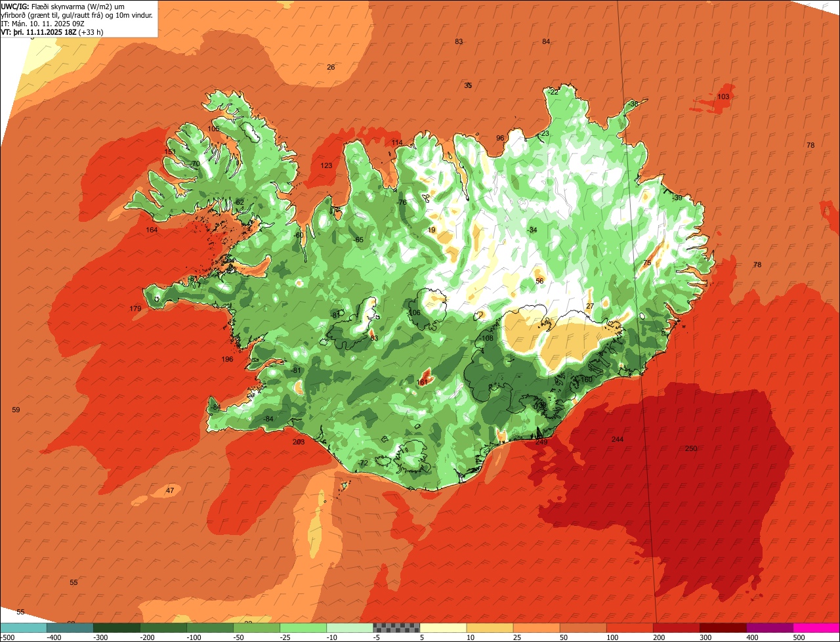Screen dimensions: 840x642
Task: Click the map value 26 north of the Westfjords
Action: [x=331, y=67]
